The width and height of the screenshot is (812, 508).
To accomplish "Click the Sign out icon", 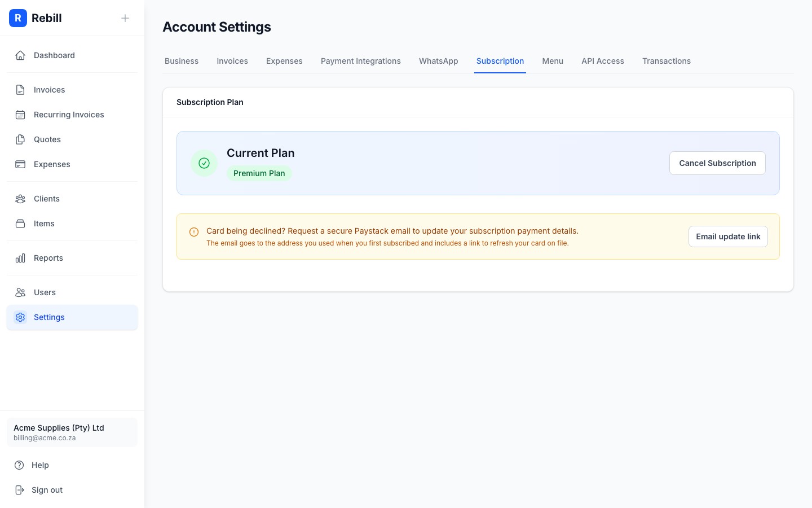I will click(x=20, y=490).
